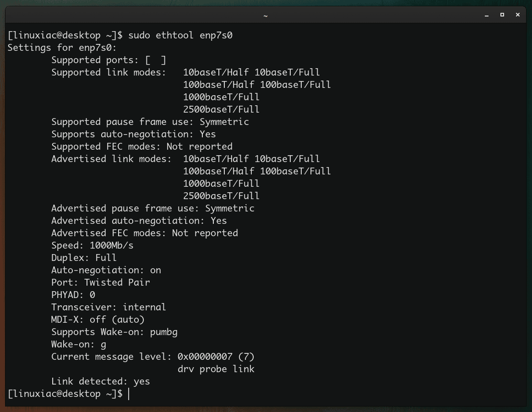Place cursor at the blinking shell prompt
The width and height of the screenshot is (532, 412).
pos(130,393)
